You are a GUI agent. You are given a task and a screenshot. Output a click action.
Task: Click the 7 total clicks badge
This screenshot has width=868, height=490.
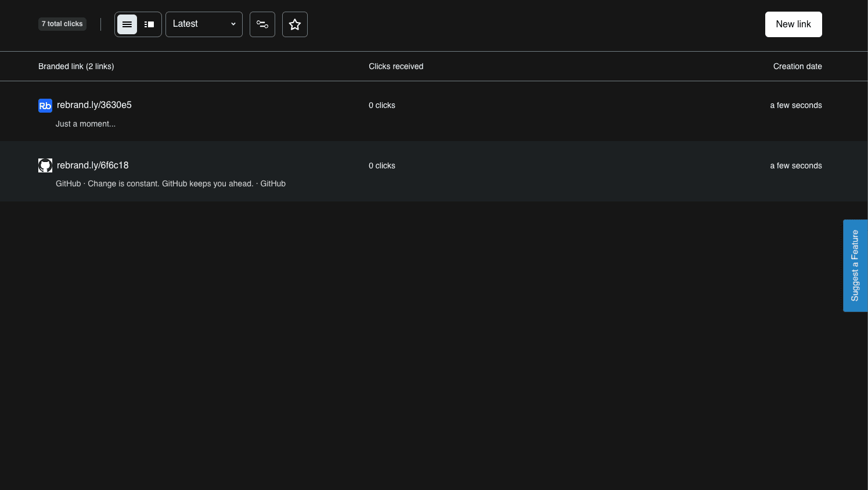(x=62, y=24)
